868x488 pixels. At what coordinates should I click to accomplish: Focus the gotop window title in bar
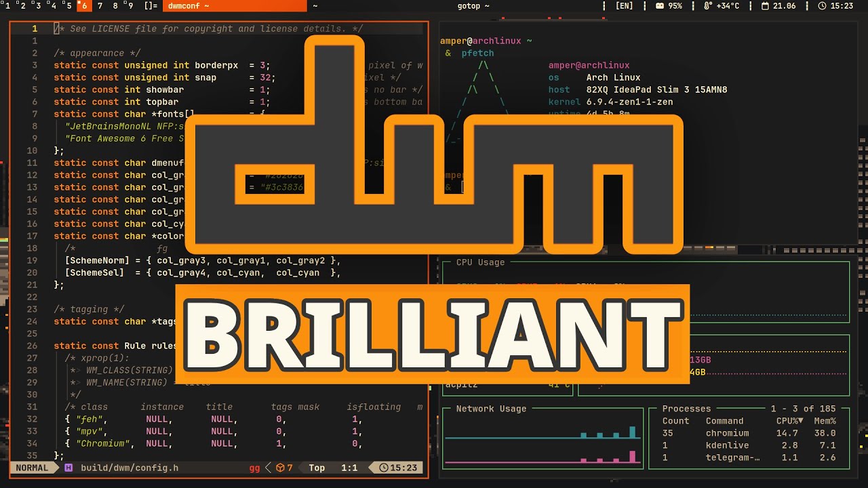(473, 5)
